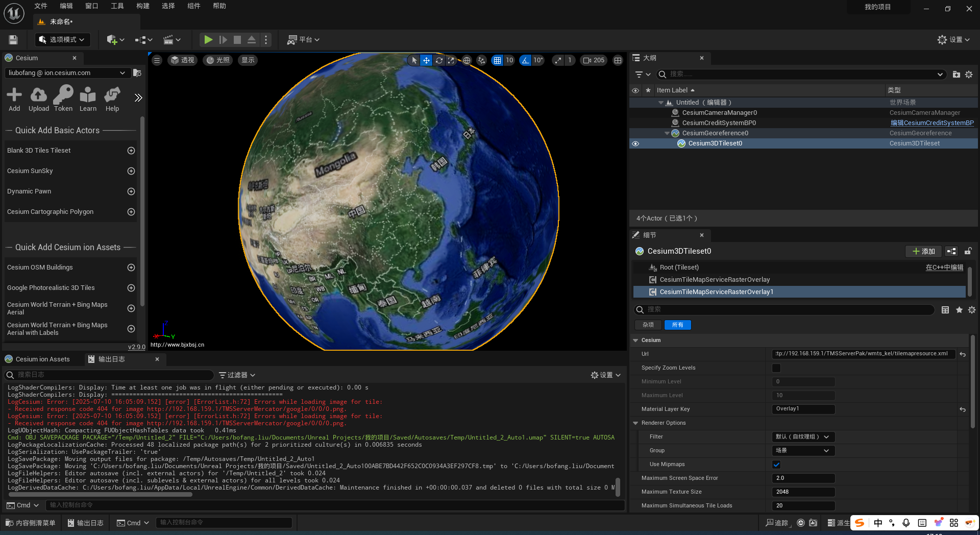
Task: Click the Upload icon in Cesium panel
Action: point(38,97)
